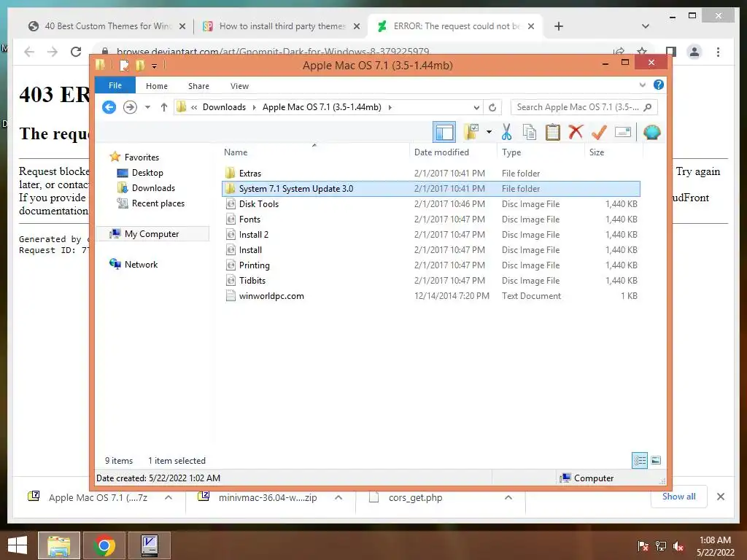Open Desktop in navigation pane

(x=147, y=172)
